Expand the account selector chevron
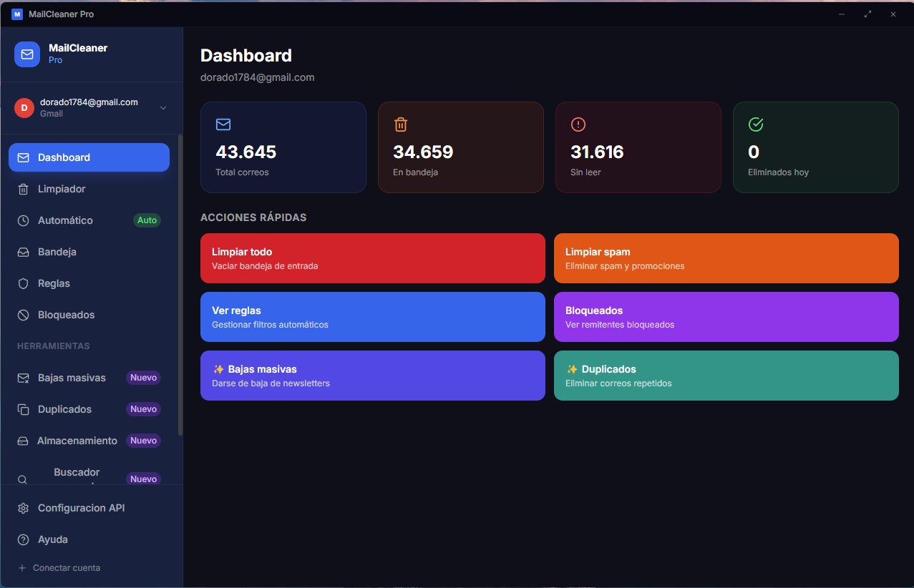The height and width of the screenshot is (588, 914). (163, 108)
